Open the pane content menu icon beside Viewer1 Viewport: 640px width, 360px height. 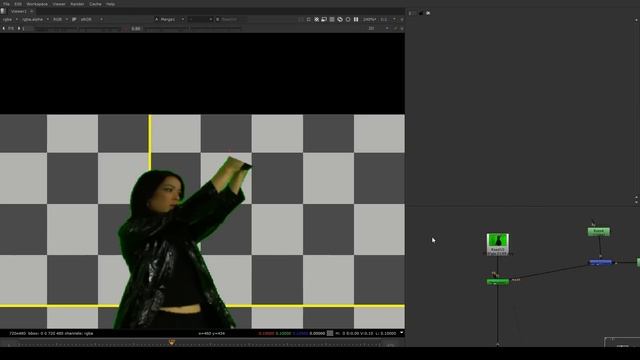click(x=3, y=11)
